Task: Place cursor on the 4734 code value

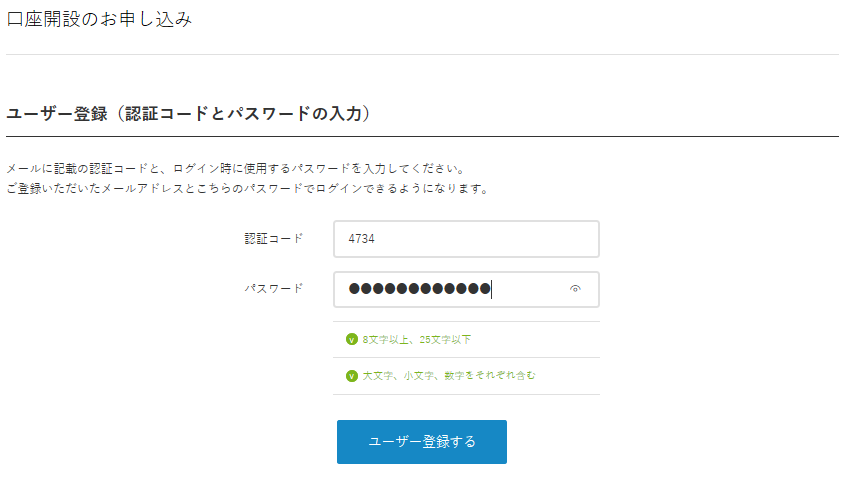Action: [362, 239]
